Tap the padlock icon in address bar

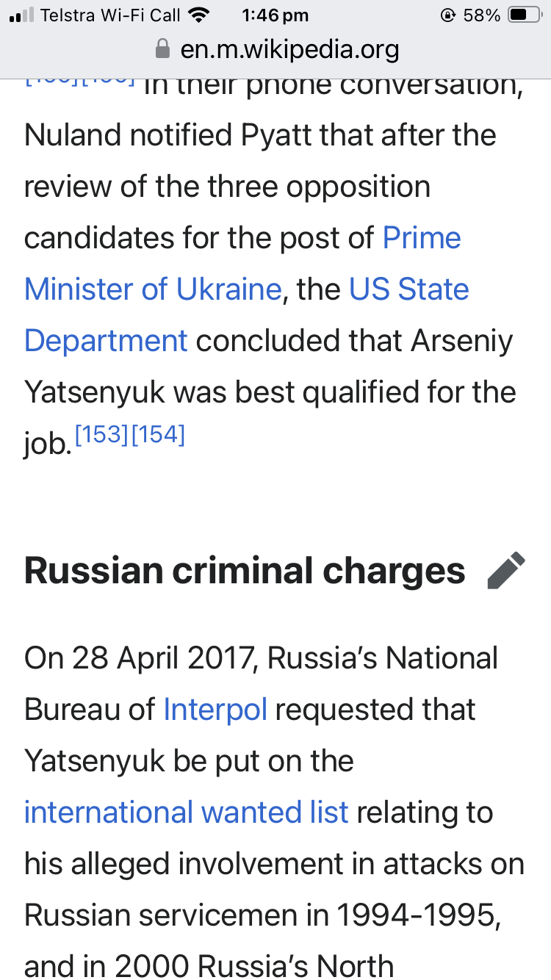pos(162,50)
